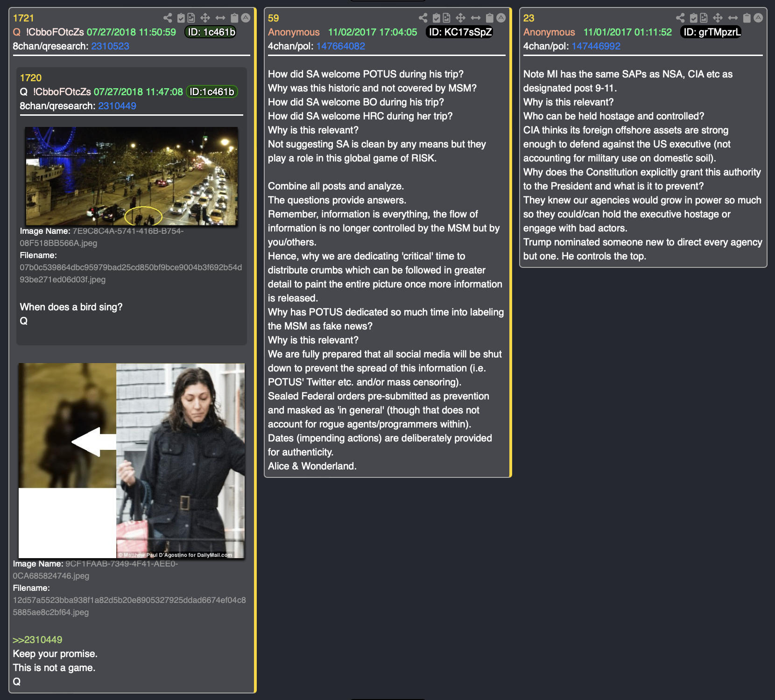Click the four-way move icon on post 23
Screen dimensions: 775x700
coord(718,18)
